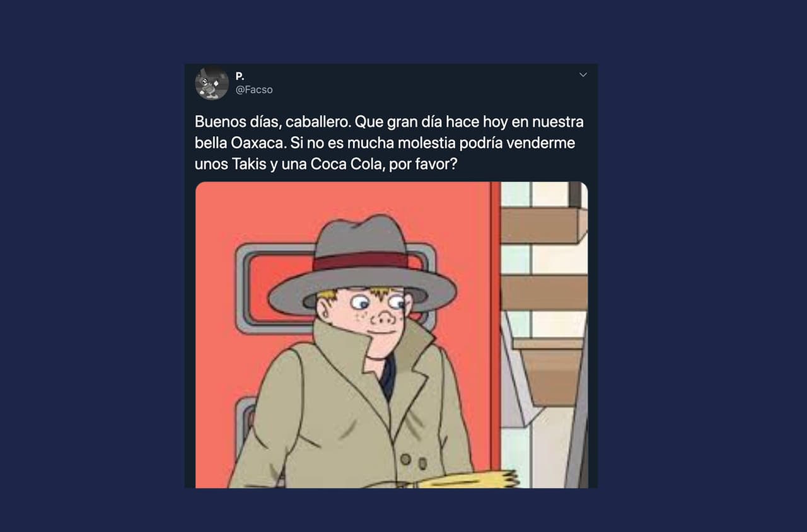The image size is (807, 532).
Task: Click the coat buttons in the image
Action: point(414,461)
